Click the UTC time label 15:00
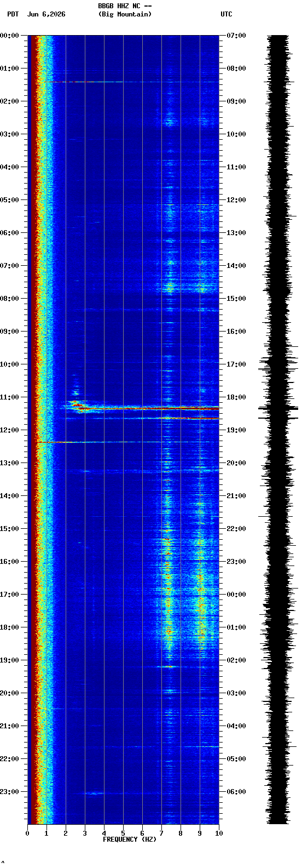This screenshot has height=868, width=302. [x=236, y=299]
